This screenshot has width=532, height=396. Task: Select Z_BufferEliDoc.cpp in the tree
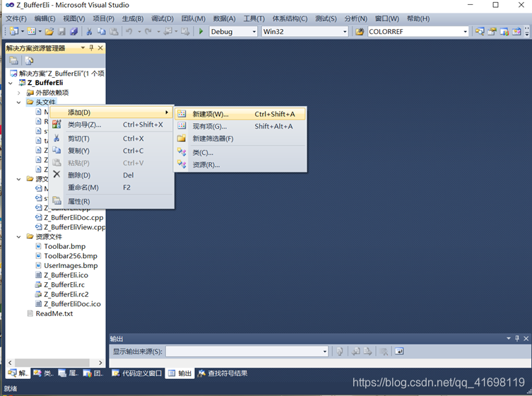73,218
